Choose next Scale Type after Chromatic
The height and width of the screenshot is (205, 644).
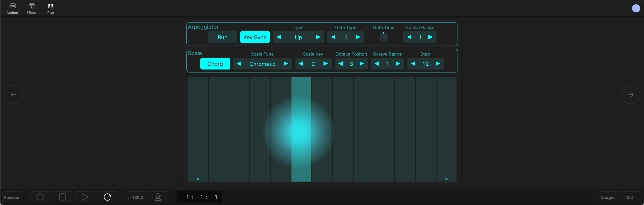click(286, 64)
